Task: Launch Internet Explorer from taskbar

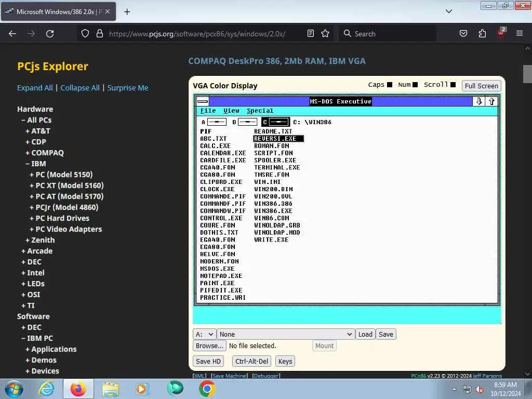Action: coord(46,389)
